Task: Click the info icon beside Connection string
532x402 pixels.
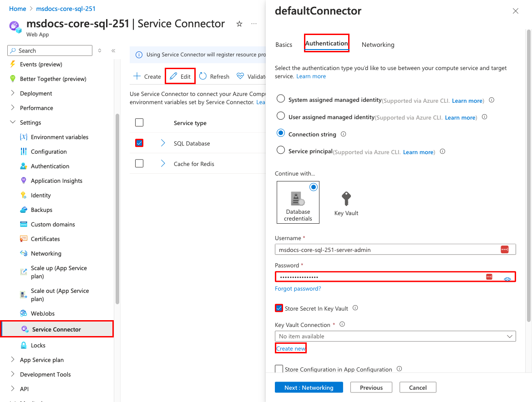Action: (344, 134)
